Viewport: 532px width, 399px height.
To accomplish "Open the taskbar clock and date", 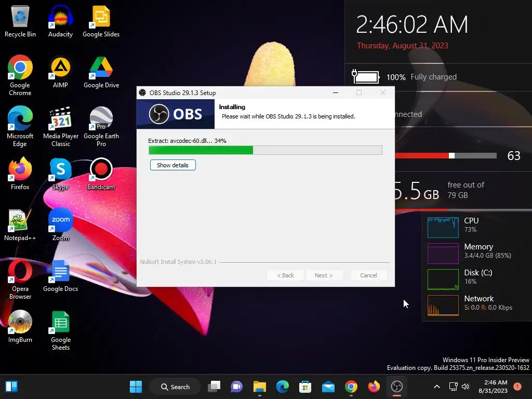I will click(494, 387).
